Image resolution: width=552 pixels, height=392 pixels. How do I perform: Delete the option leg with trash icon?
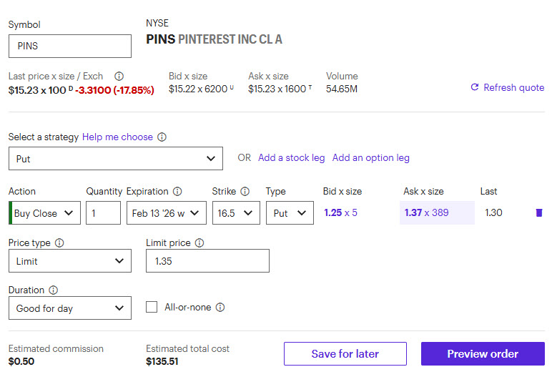[x=539, y=213]
